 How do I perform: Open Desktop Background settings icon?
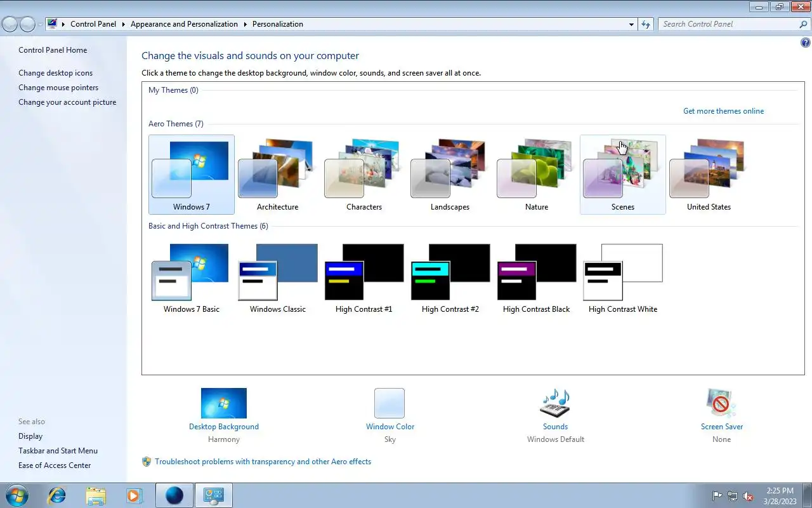pyautogui.click(x=224, y=403)
